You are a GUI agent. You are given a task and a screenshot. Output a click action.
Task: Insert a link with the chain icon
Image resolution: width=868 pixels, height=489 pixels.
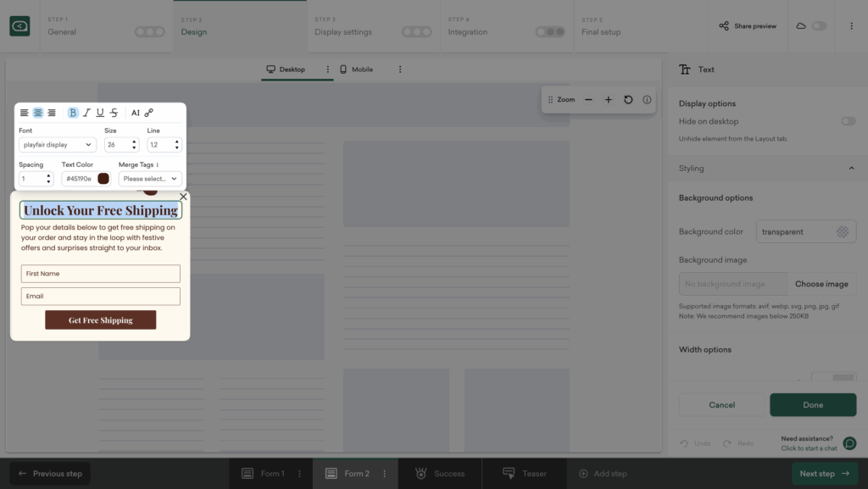[149, 113]
